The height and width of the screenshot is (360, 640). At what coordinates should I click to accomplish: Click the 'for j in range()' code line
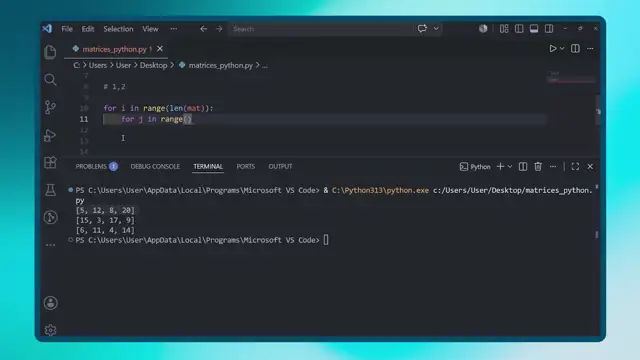tap(156, 119)
